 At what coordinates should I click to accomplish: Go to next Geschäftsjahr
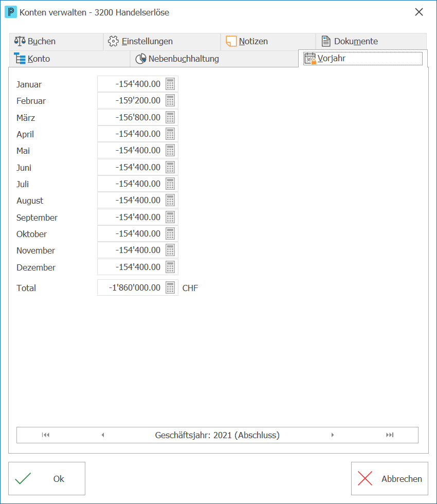[333, 435]
